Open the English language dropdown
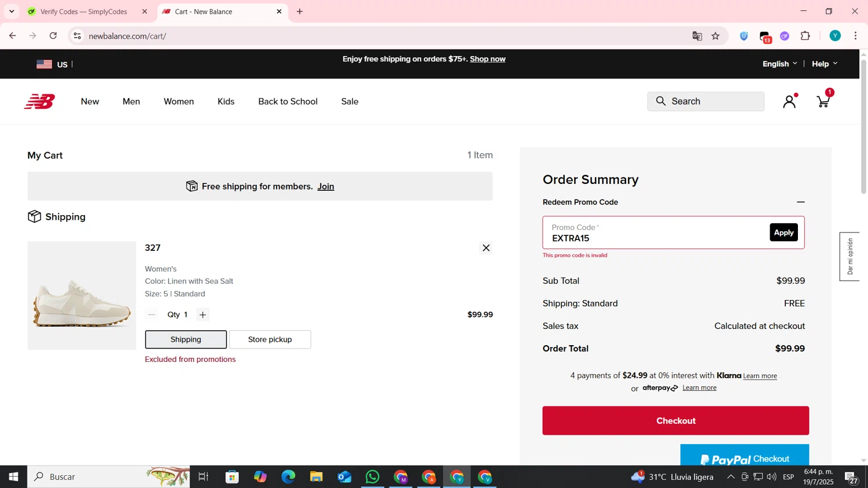The height and width of the screenshot is (488, 868). pos(779,64)
